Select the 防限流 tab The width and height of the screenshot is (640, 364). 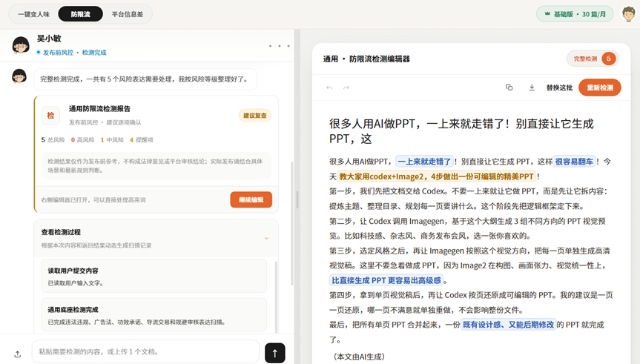tap(80, 14)
